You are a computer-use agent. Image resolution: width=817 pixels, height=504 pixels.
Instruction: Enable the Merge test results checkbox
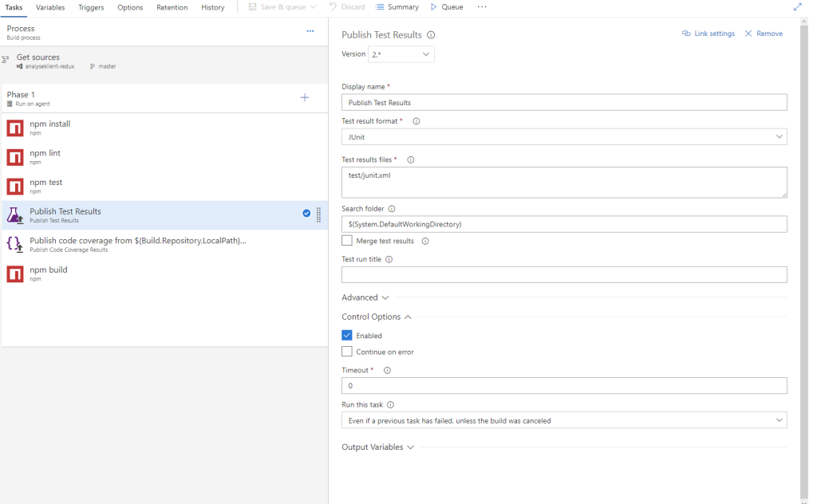click(347, 240)
